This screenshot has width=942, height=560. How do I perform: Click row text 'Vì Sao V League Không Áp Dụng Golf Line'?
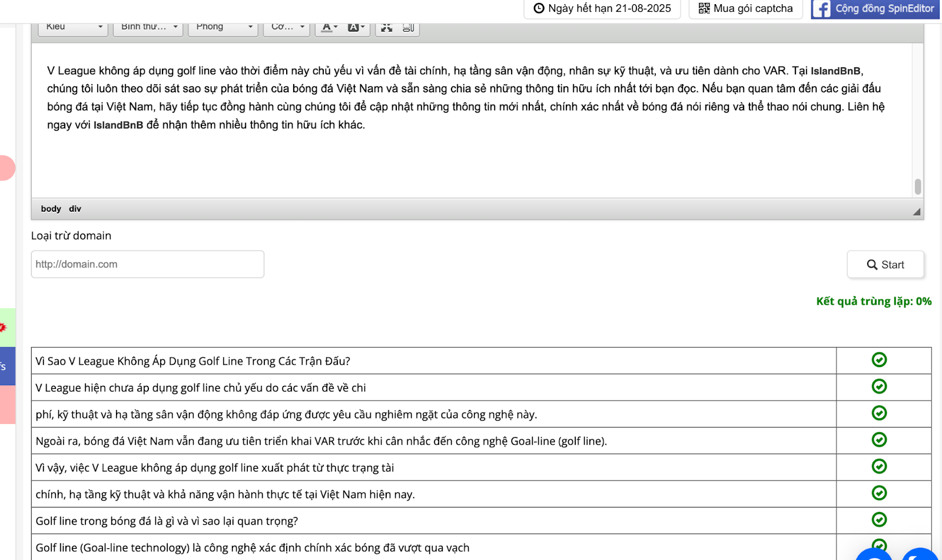pyautogui.click(x=193, y=361)
